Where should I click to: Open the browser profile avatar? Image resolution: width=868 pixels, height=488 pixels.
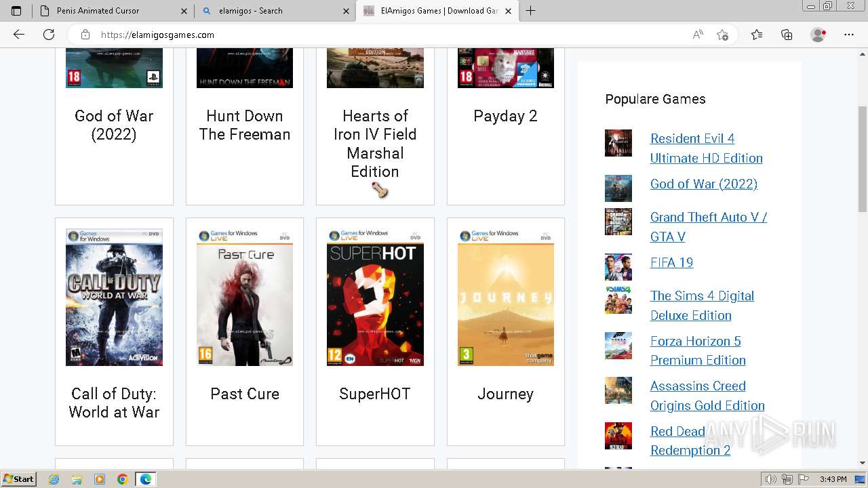(818, 35)
